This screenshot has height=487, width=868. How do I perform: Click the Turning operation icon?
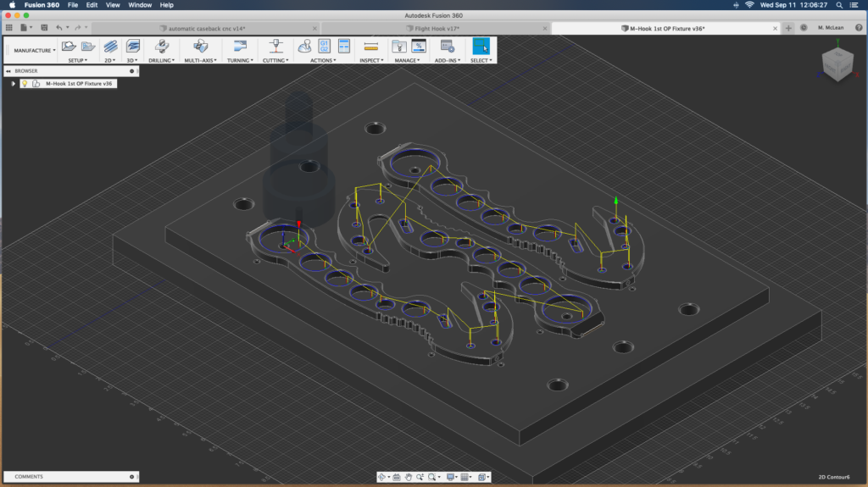click(238, 47)
